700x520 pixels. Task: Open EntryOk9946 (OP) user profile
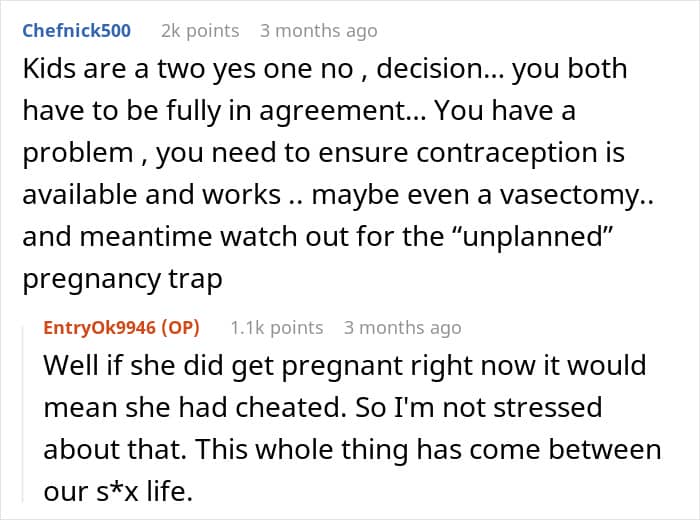pos(121,328)
